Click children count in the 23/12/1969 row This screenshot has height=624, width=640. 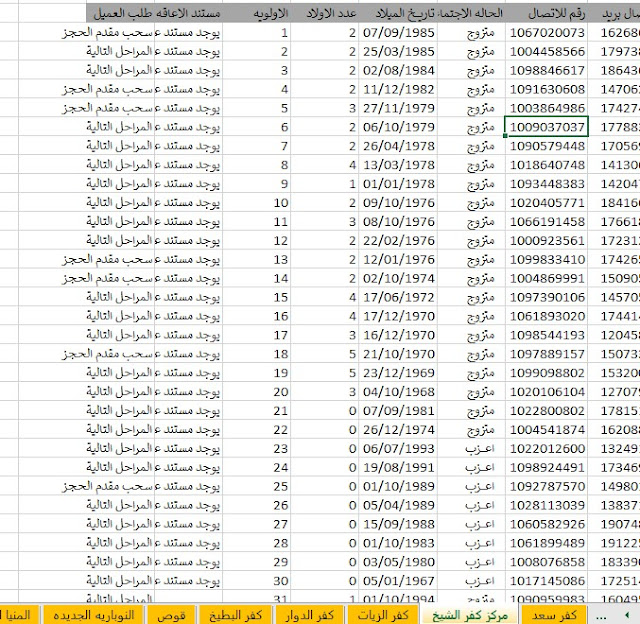[324, 373]
